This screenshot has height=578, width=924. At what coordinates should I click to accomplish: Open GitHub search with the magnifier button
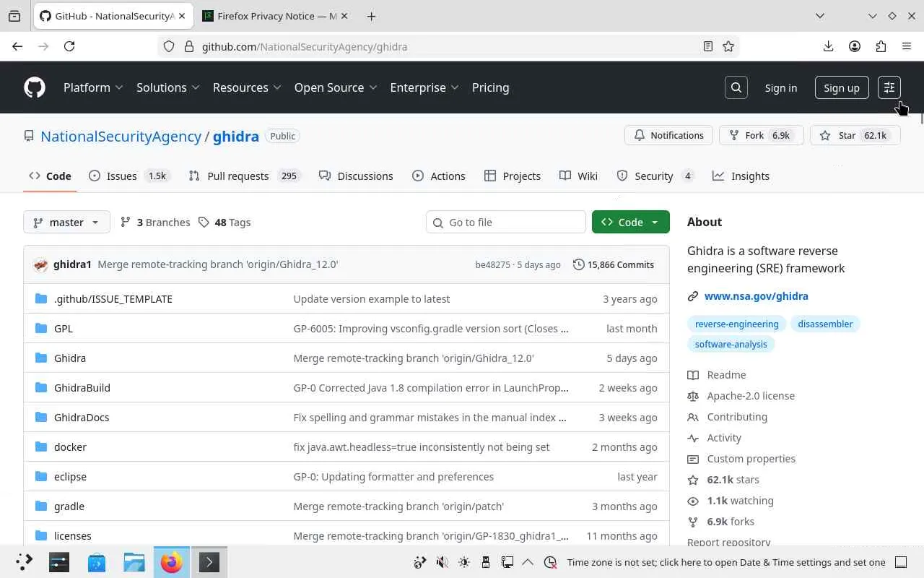tap(736, 87)
